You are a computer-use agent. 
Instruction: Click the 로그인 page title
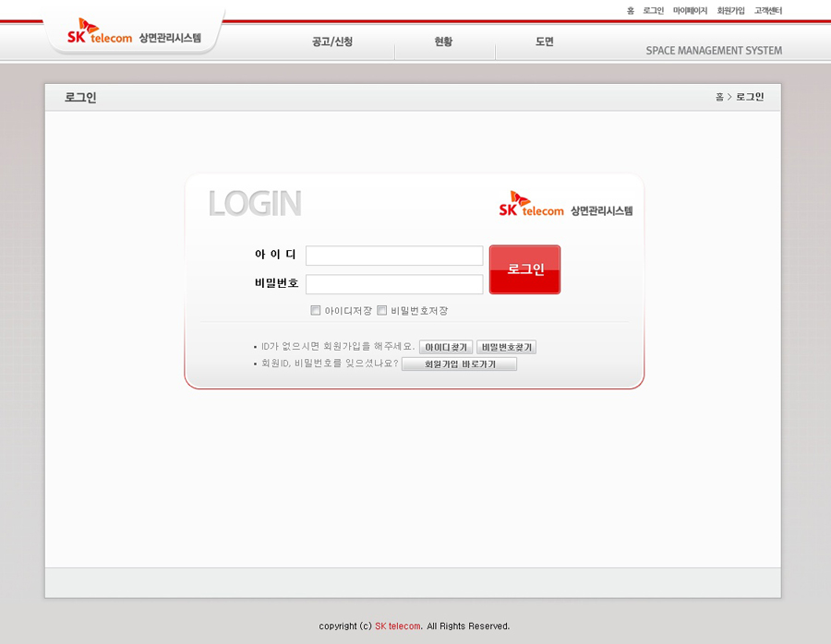[80, 98]
